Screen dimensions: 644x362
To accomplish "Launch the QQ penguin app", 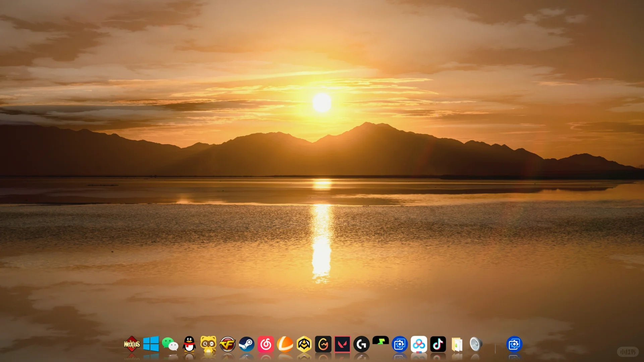I will 189,344.
